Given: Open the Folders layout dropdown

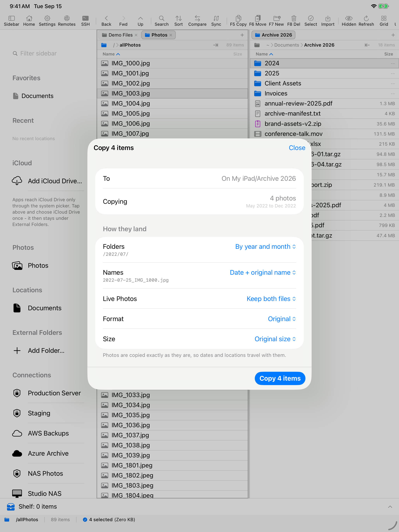Looking at the screenshot, I should [x=266, y=246].
